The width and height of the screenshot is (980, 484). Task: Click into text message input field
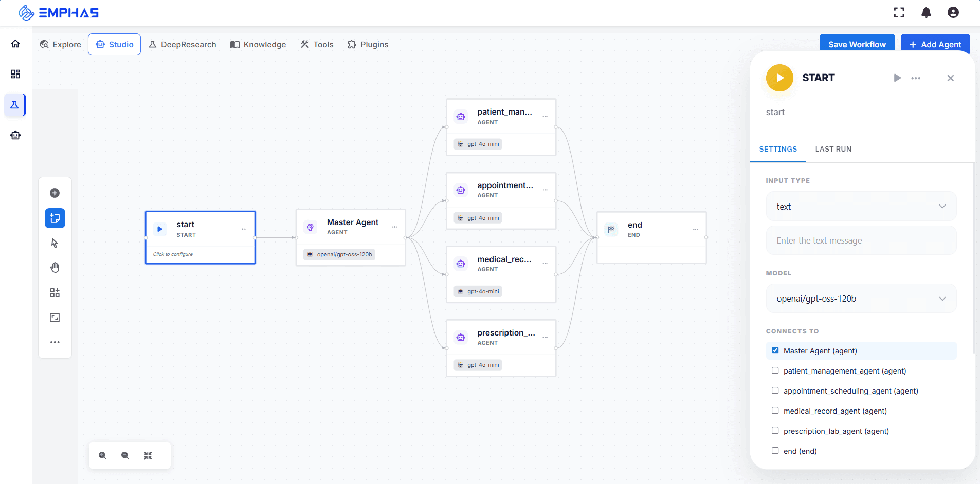pyautogui.click(x=861, y=240)
